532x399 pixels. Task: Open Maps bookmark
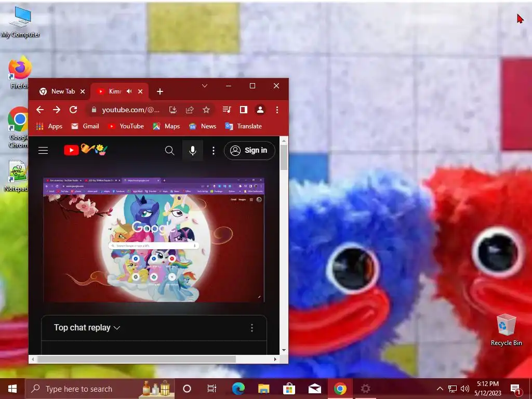(x=166, y=126)
